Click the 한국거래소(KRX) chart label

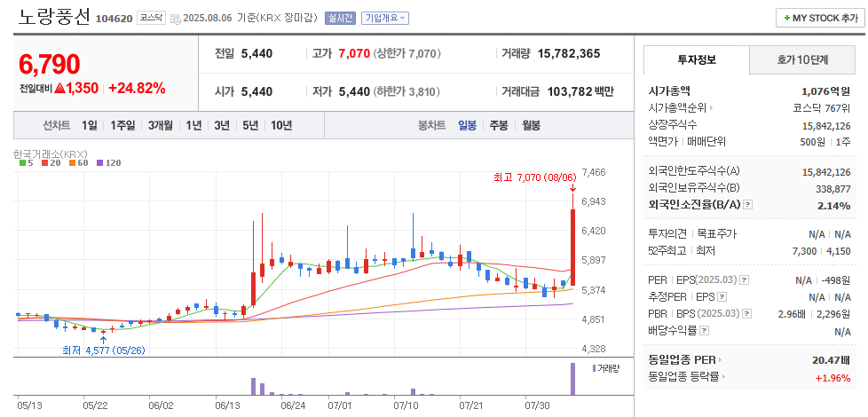50,153
